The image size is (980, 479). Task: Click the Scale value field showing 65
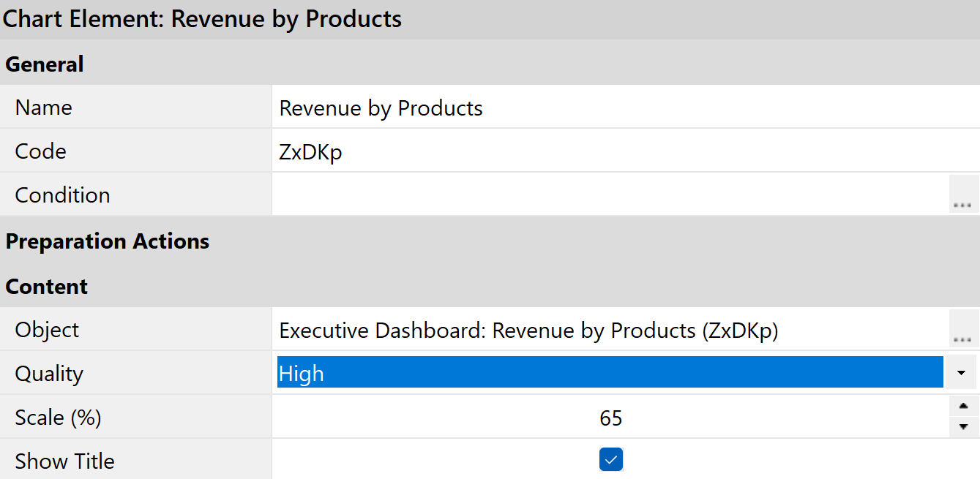(x=609, y=418)
